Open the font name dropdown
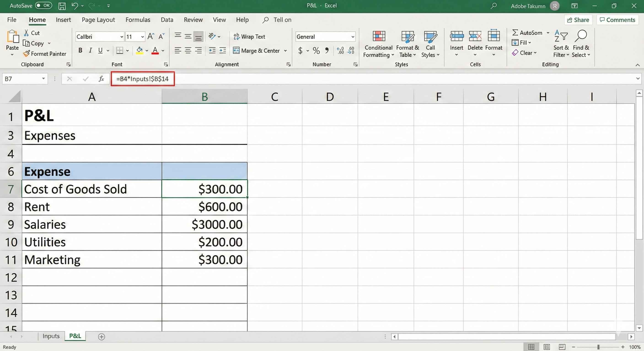The height and width of the screenshot is (351, 644). tap(121, 37)
